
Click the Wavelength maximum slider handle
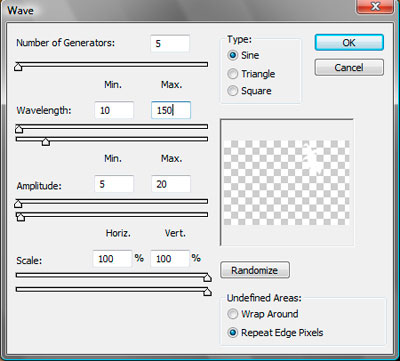click(46, 142)
